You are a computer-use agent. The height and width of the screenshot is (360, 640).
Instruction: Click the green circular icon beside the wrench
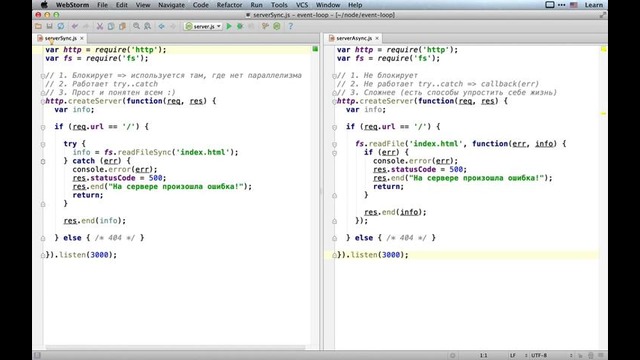click(x=277, y=26)
